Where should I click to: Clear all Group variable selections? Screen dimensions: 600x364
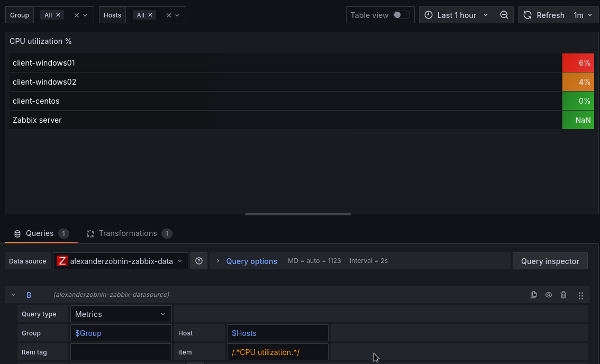77,15
